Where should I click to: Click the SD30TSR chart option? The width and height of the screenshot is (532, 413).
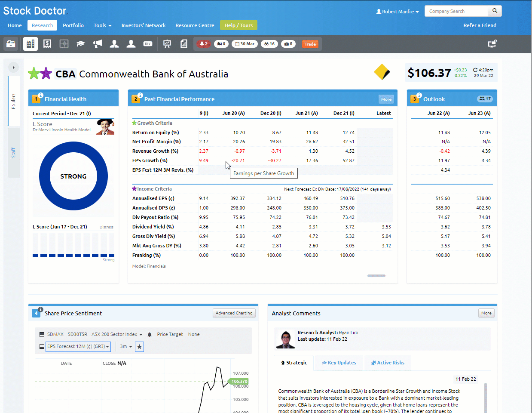(77, 334)
